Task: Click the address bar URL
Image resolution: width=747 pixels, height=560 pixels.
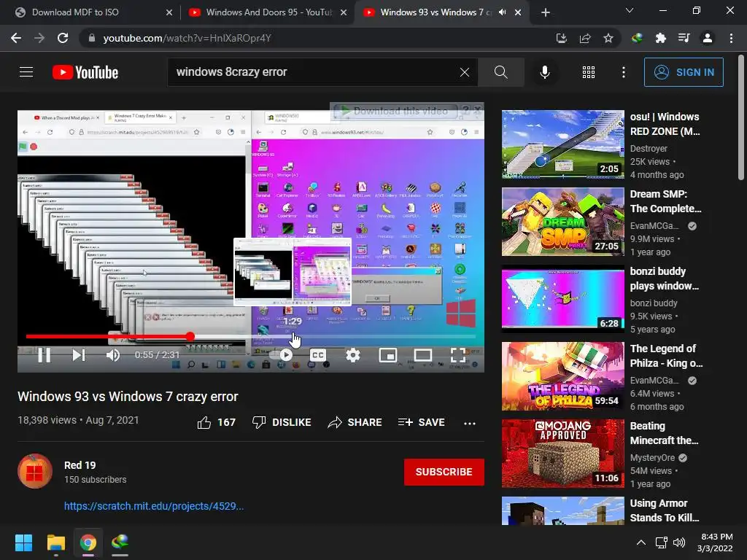Action: (x=187, y=38)
